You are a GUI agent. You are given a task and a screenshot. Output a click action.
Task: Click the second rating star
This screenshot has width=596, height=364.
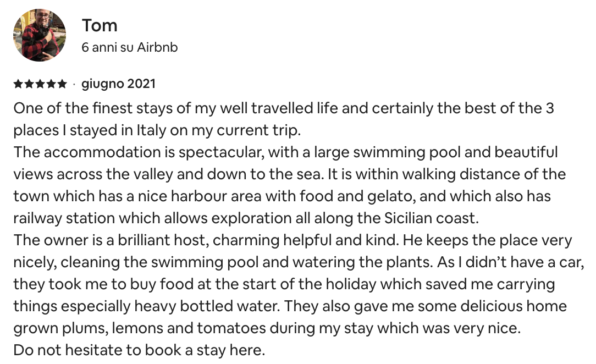point(29,84)
